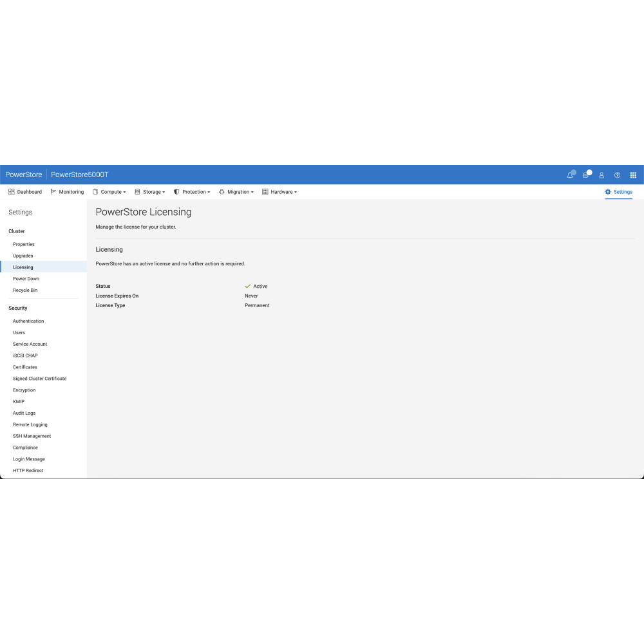Click the Monitoring flag icon
This screenshot has height=644, width=644.
53,192
